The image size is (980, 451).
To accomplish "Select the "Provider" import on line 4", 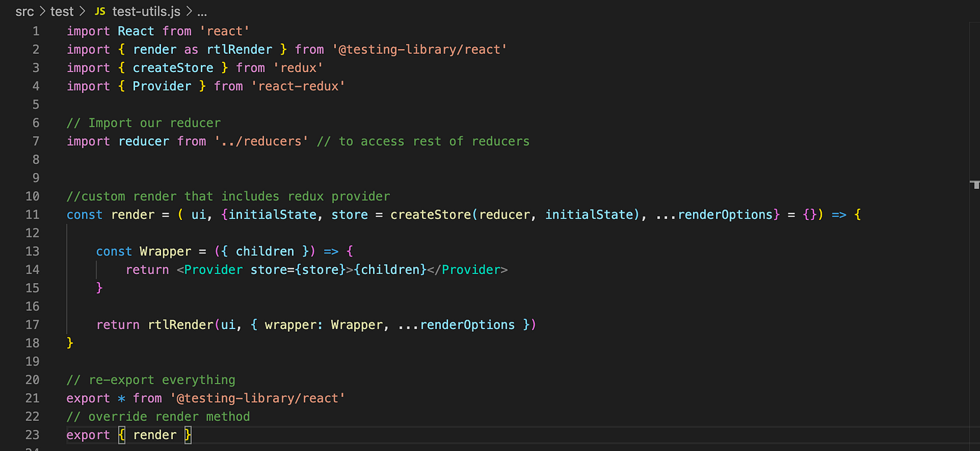I will [x=162, y=85].
